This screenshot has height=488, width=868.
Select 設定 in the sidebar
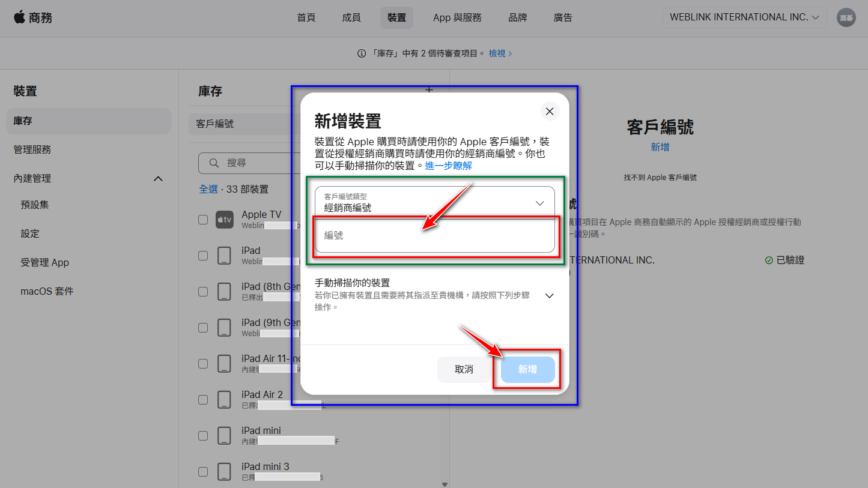click(30, 233)
